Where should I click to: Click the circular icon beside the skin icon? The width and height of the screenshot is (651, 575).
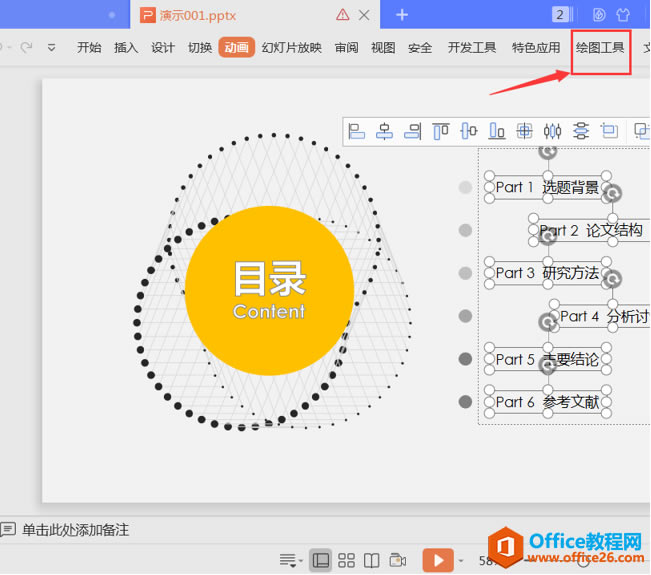click(x=599, y=15)
